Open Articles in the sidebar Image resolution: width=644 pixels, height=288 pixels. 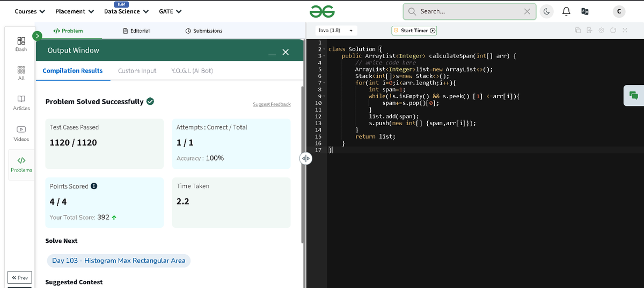click(21, 103)
